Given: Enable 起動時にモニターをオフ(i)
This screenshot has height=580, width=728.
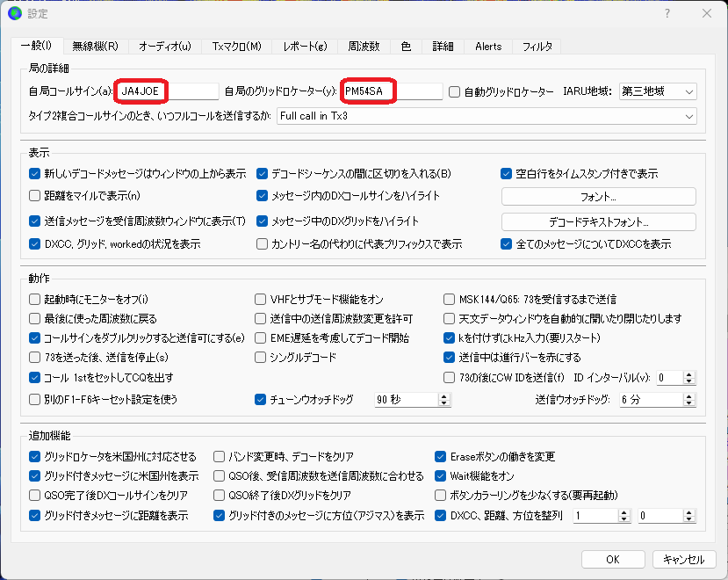Looking at the screenshot, I should (x=35, y=300).
